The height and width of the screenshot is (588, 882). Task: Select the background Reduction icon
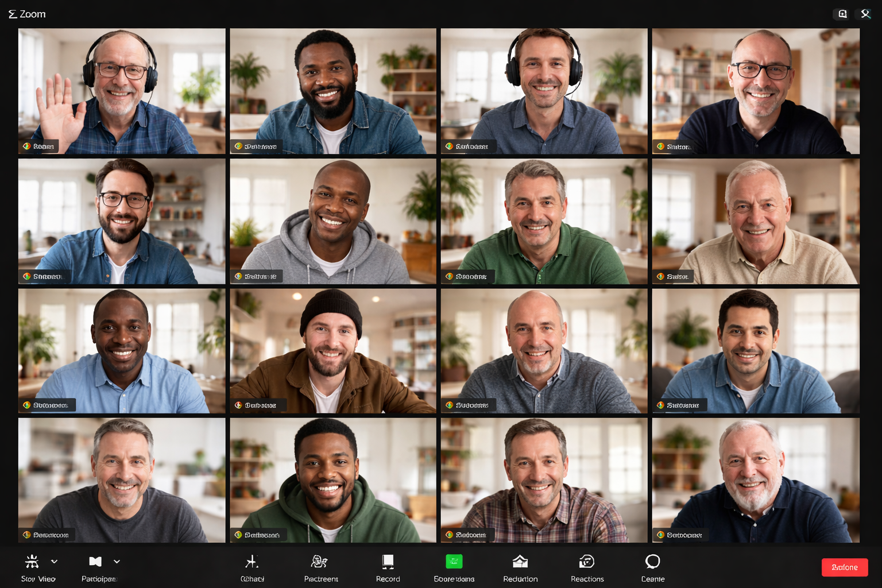[520, 562]
